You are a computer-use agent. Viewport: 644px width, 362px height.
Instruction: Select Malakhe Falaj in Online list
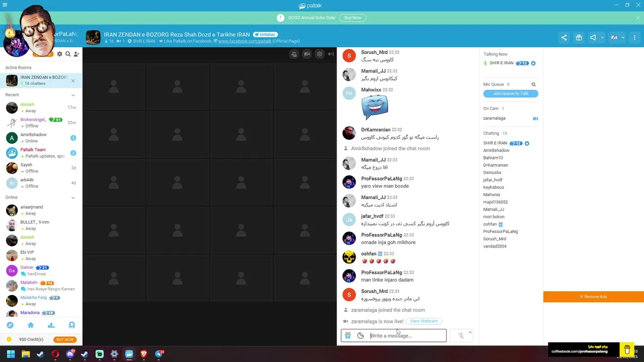[41, 301]
